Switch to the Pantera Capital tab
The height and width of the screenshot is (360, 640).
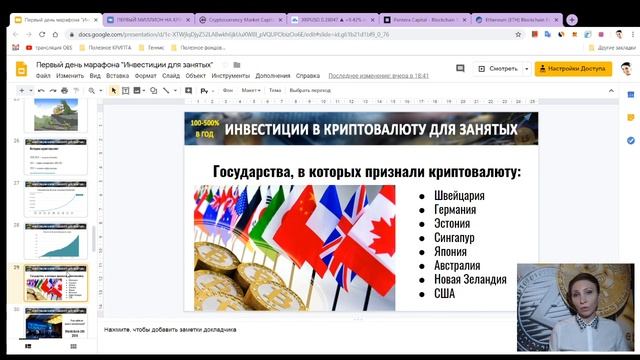pyautogui.click(x=424, y=20)
